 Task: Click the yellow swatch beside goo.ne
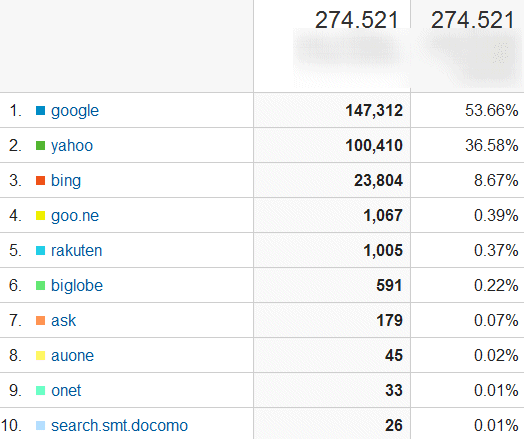tap(40, 215)
